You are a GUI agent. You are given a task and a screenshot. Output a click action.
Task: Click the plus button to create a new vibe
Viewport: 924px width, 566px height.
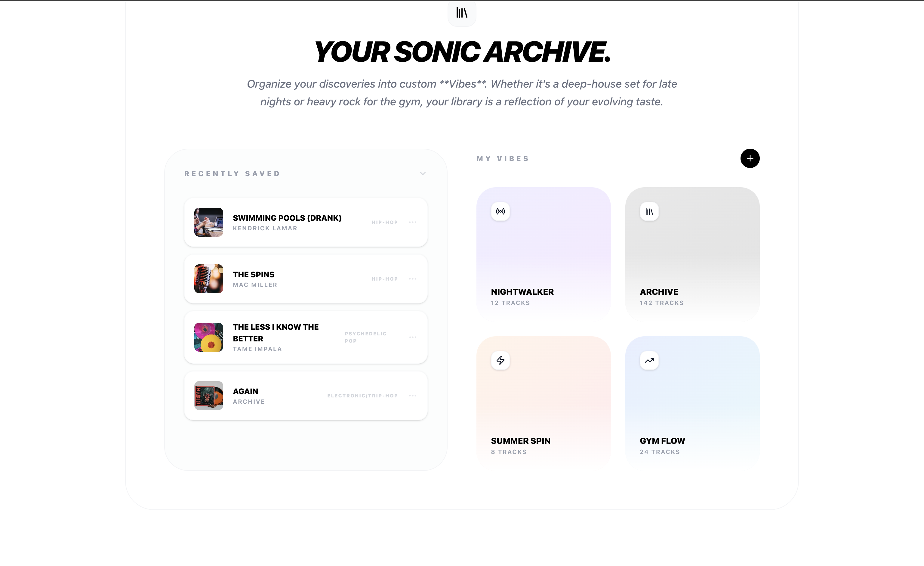(x=750, y=158)
